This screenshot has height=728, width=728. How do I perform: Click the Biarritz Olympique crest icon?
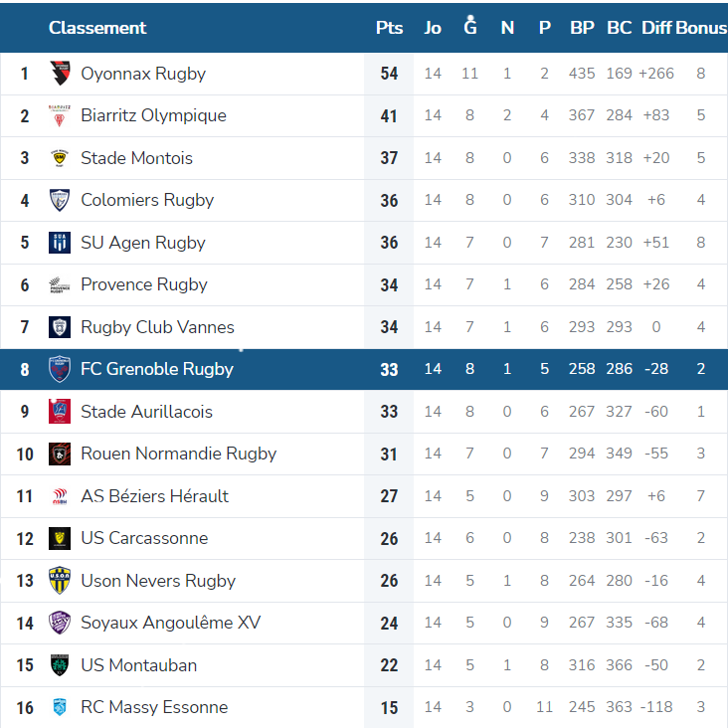60,115
